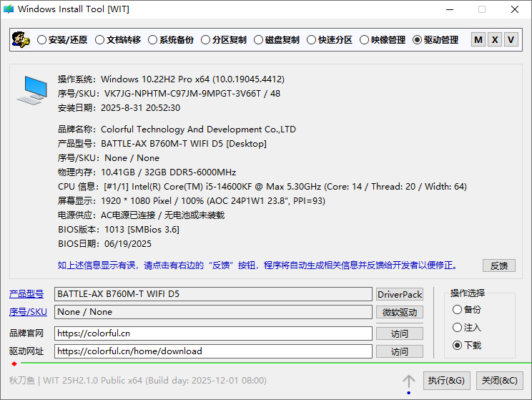Click the Windows 10.22H2 Pro x64 text
This screenshot has height=400, width=532.
coord(193,79)
